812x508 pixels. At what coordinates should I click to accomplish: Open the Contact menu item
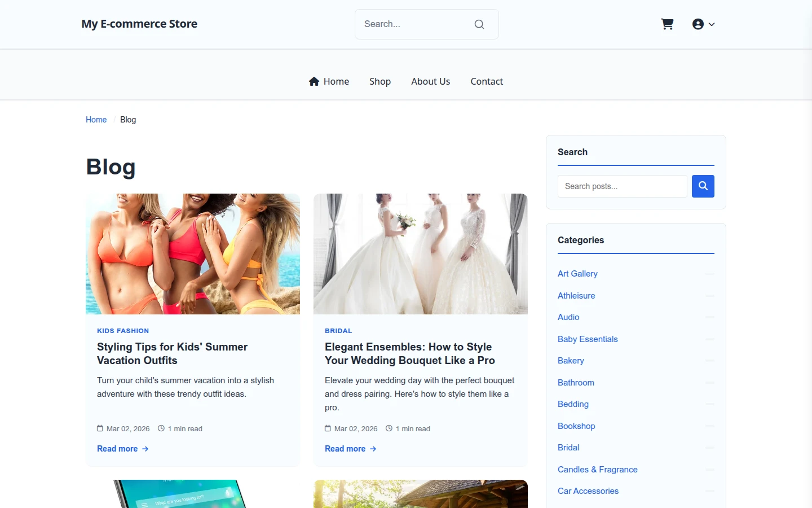(x=487, y=81)
